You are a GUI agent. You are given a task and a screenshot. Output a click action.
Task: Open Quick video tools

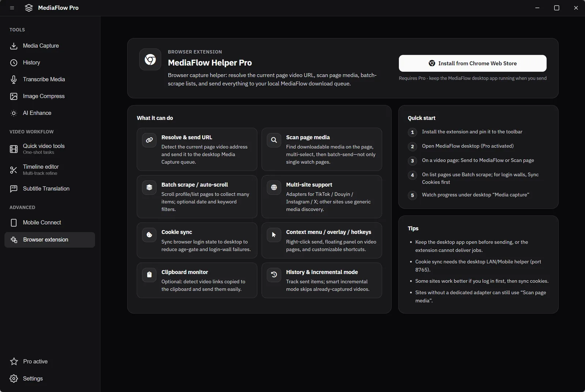[50, 149]
